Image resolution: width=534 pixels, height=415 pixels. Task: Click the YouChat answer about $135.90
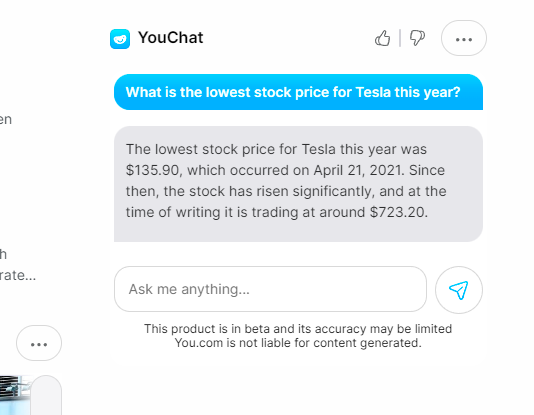point(298,184)
